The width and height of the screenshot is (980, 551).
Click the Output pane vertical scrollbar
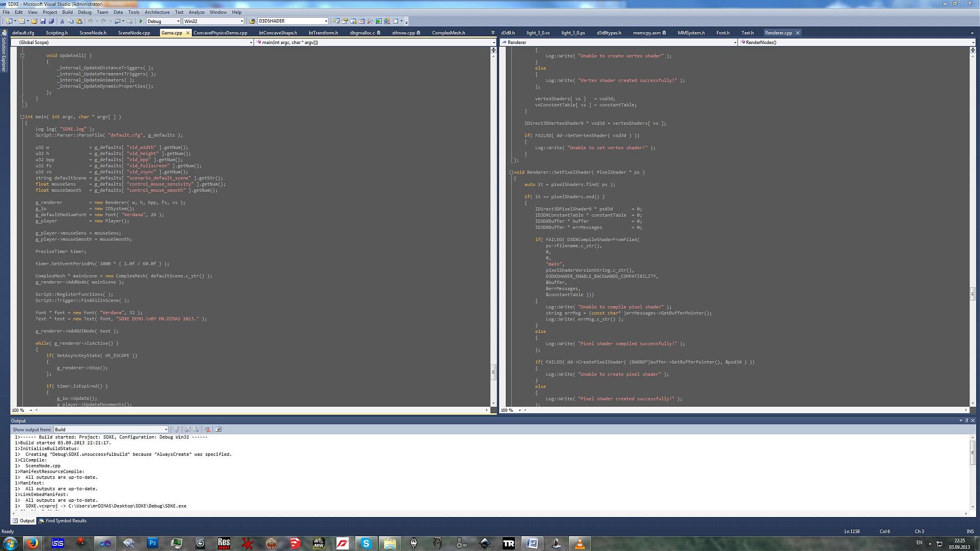pyautogui.click(x=972, y=452)
